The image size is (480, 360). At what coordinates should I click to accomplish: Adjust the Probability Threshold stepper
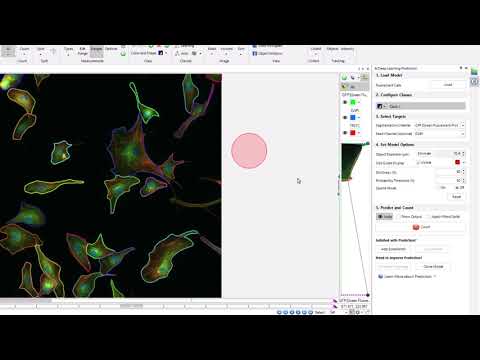pos(464,180)
